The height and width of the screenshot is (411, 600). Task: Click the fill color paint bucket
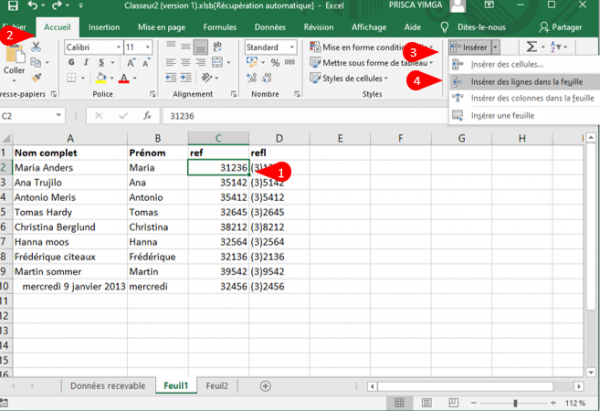pos(101,78)
